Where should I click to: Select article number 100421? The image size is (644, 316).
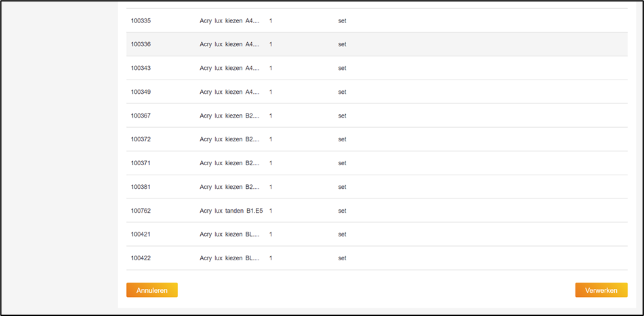point(141,234)
